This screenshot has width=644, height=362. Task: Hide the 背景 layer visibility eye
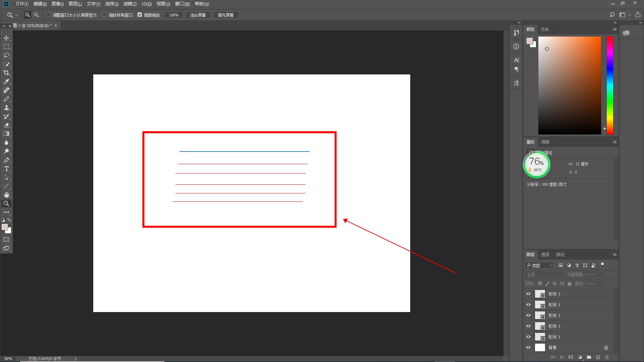tap(529, 348)
